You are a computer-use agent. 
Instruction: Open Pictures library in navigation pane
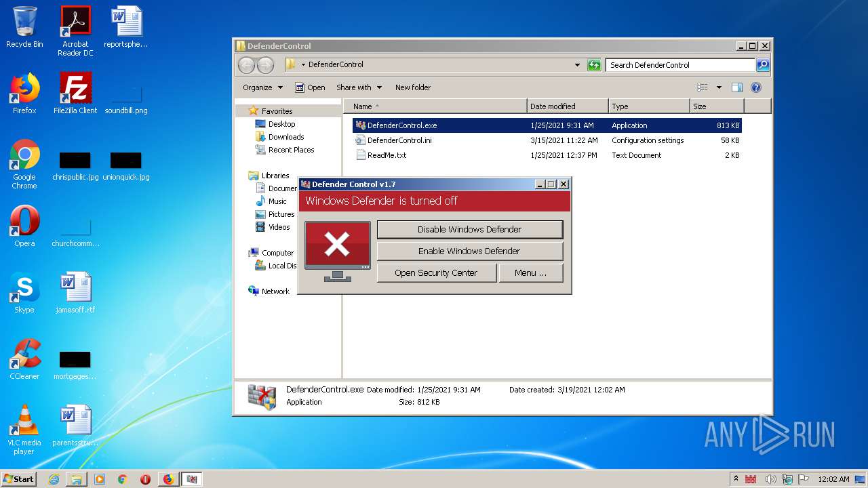[281, 214]
